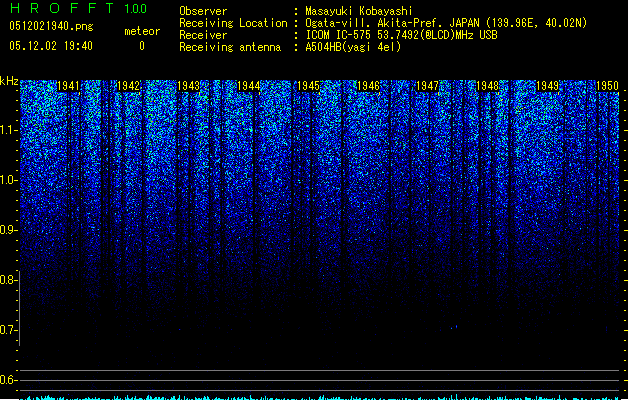
Task: Click the 1943 time marker
Action: (188, 86)
